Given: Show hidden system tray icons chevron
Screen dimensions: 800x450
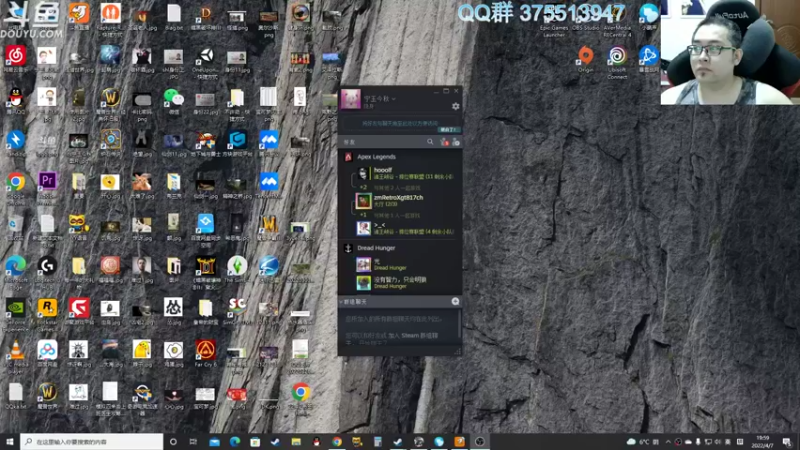Looking at the screenshot, I should tap(668, 442).
